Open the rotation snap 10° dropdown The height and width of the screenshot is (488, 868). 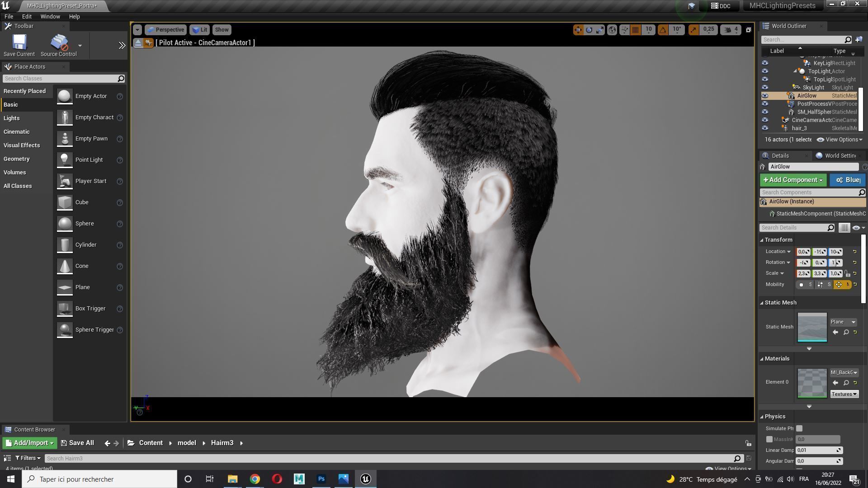676,30
